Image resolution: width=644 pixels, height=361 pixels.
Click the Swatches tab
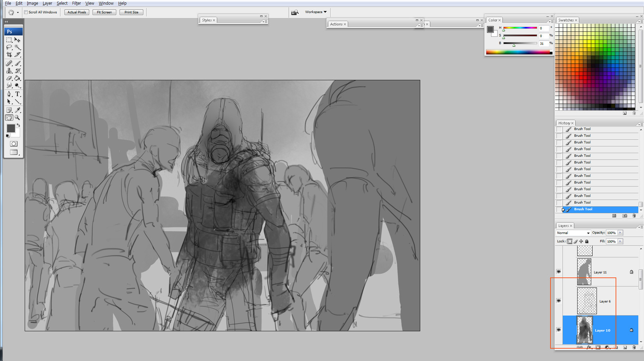(568, 20)
